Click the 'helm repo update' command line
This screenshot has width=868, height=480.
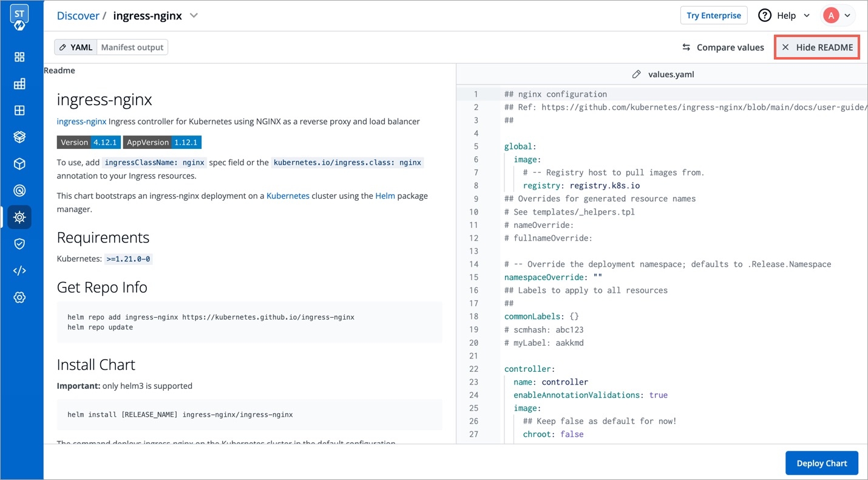pyautogui.click(x=100, y=327)
